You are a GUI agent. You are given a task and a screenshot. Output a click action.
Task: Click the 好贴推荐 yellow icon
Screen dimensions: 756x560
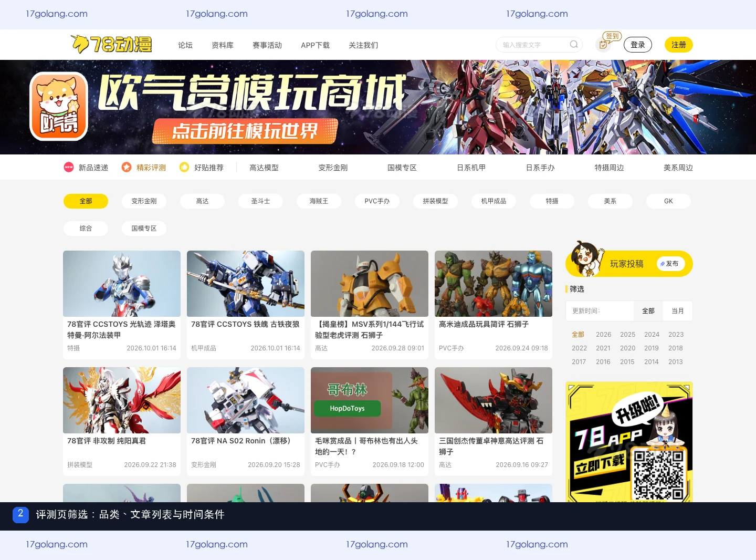(184, 167)
